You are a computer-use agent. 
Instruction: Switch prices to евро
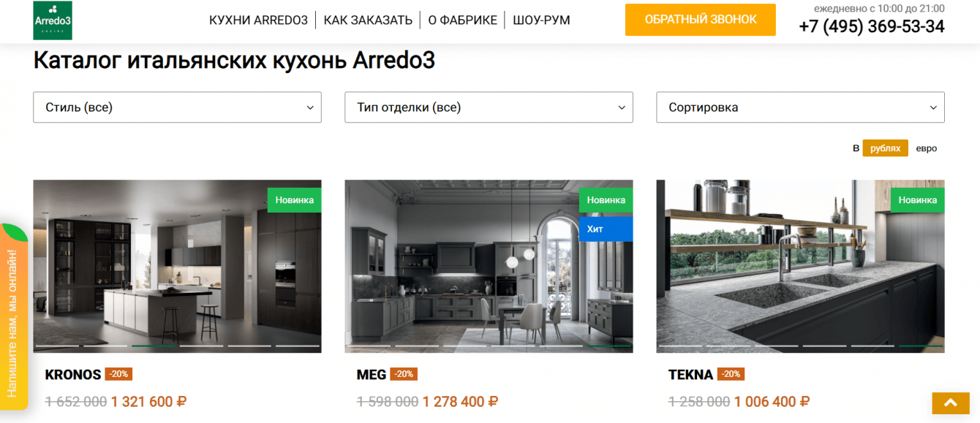pyautogui.click(x=926, y=148)
